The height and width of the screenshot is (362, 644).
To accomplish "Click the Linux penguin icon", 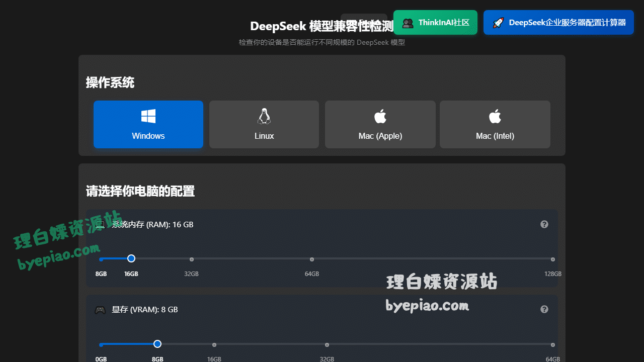I will click(x=264, y=116).
